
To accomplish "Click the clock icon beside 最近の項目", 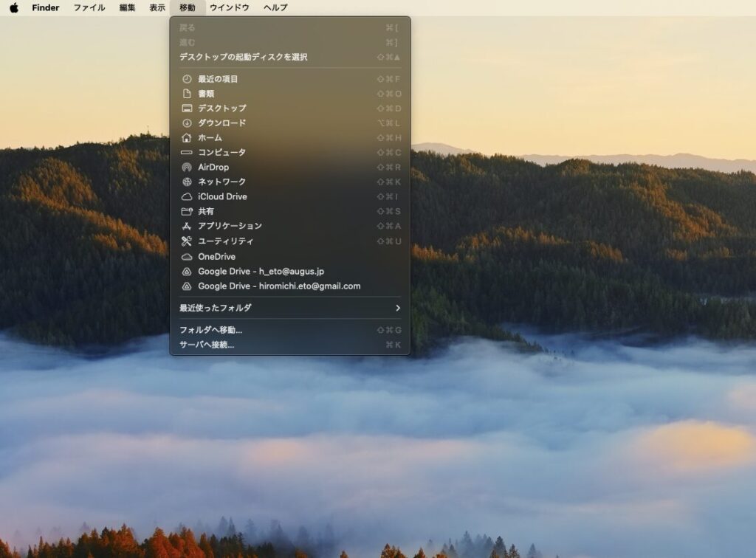I will pyautogui.click(x=187, y=79).
